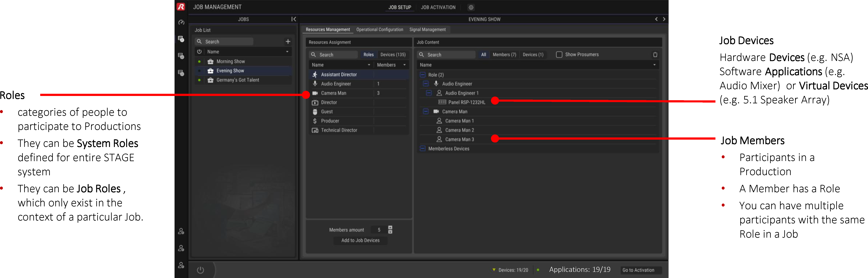Viewport: 868px width, 278px height.
Task: Decrease Members amount with the down stepper
Action: [390, 232]
